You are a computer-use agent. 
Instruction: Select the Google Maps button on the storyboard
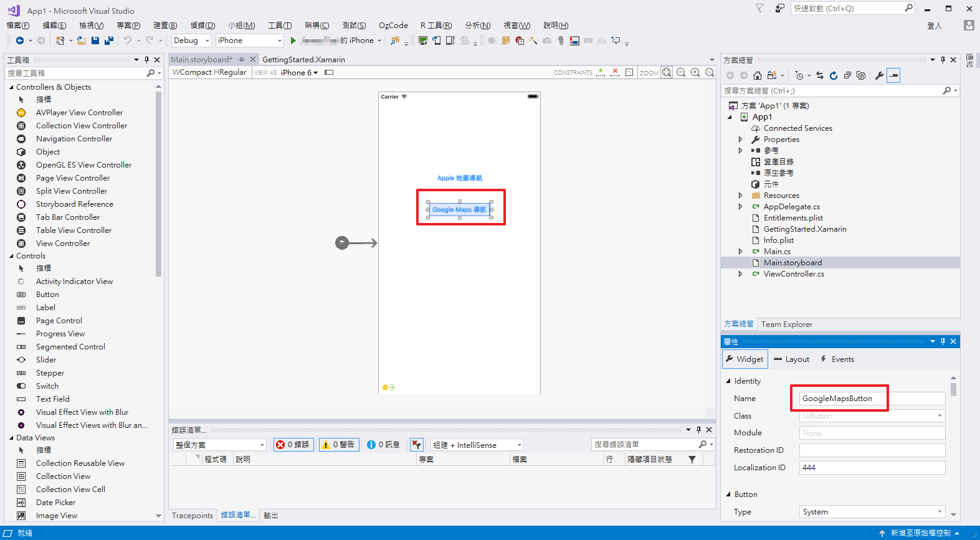(459, 210)
